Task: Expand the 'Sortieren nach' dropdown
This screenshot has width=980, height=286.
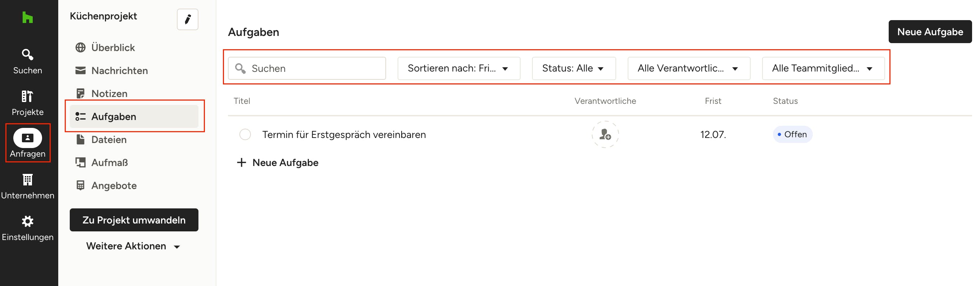Action: coord(459,69)
